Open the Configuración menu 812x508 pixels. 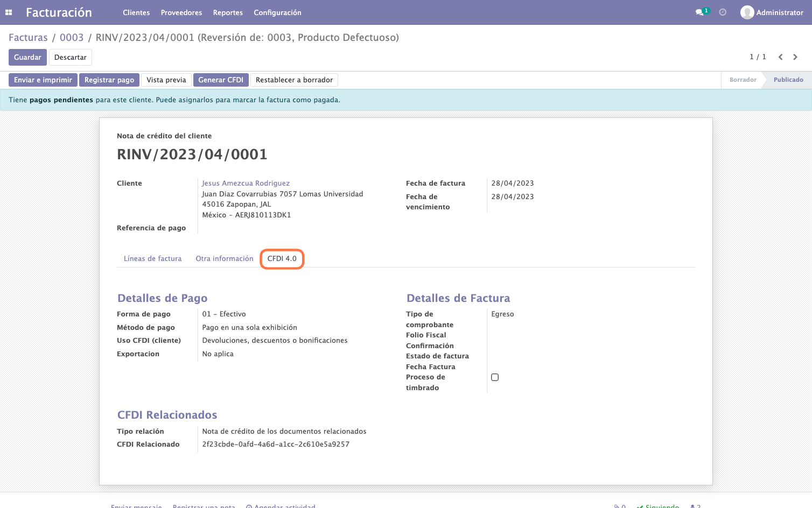(277, 12)
